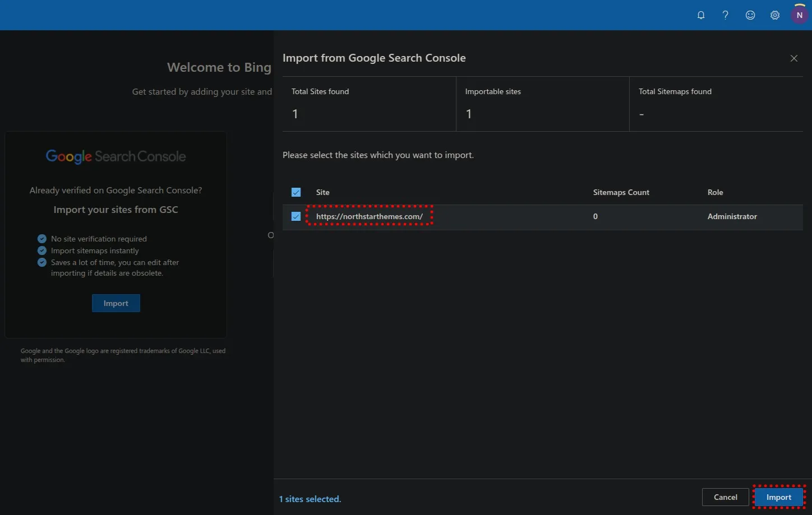Click the Administrator role cell

[x=732, y=216]
